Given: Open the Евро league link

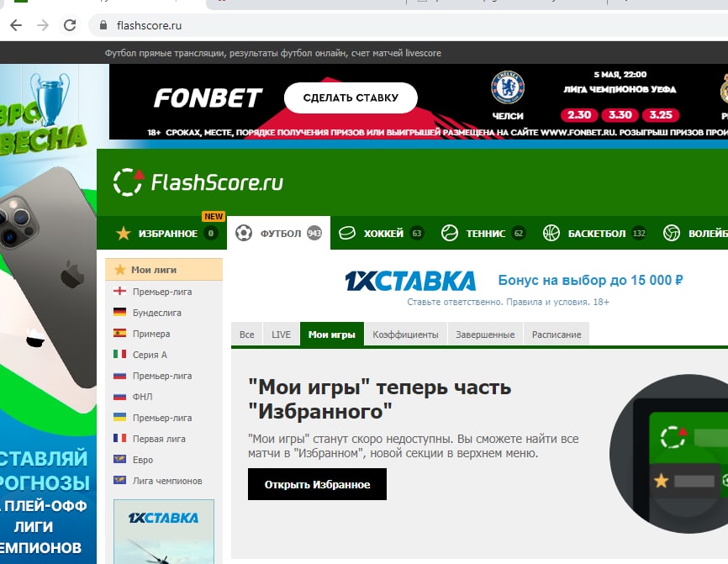Looking at the screenshot, I should [x=143, y=460].
